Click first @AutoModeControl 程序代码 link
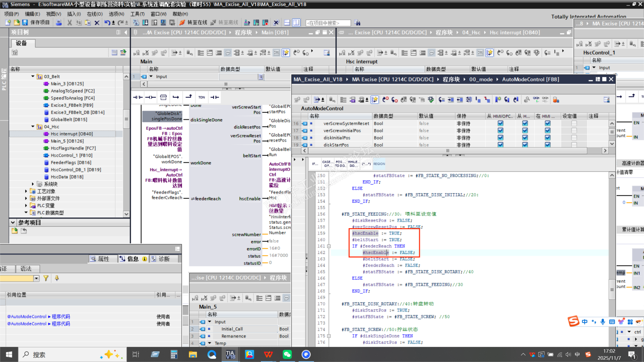The image size is (644, 362). (39, 317)
